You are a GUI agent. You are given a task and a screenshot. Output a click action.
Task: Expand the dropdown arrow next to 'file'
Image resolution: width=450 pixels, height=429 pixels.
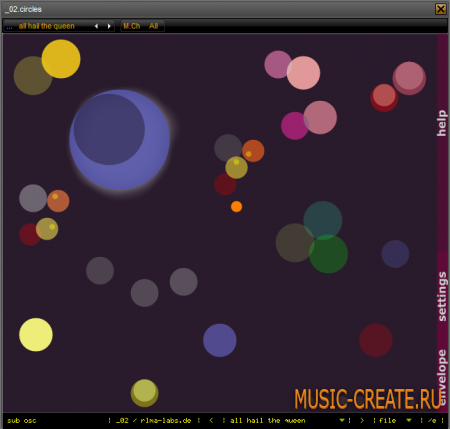(409, 421)
